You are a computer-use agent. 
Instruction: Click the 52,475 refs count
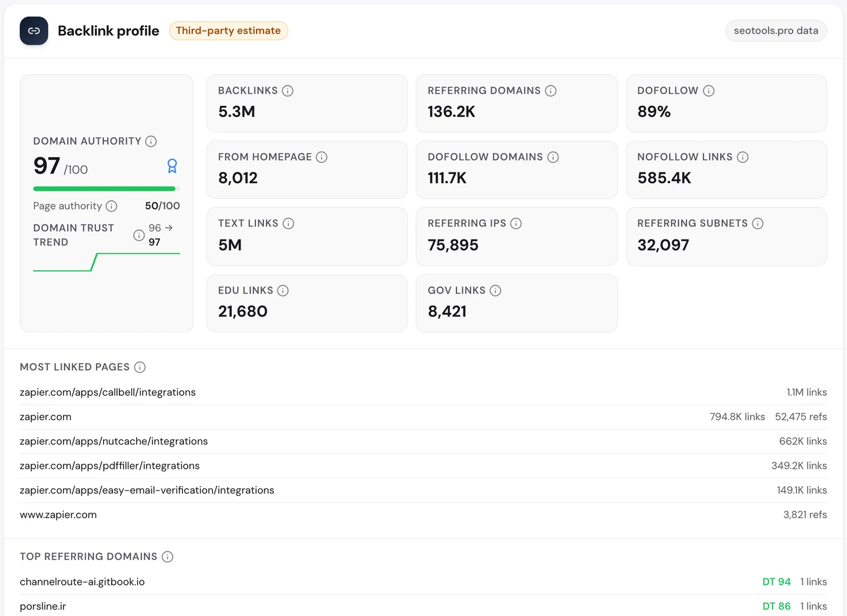pyautogui.click(x=801, y=417)
